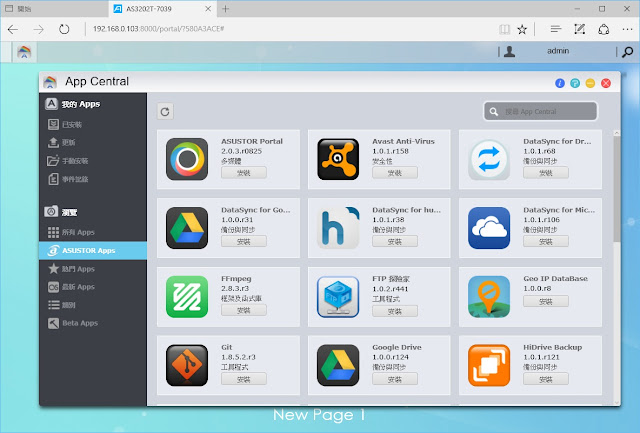The height and width of the screenshot is (433, 640).
Task: Install DataSync for Microsoft OneDrive
Action: [546, 241]
